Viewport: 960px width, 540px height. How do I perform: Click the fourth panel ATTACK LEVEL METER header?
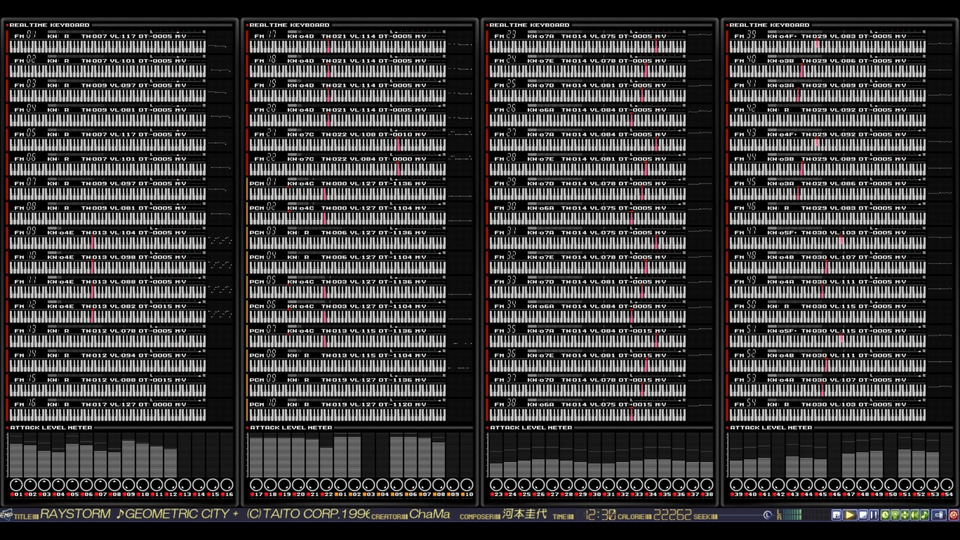point(771,427)
